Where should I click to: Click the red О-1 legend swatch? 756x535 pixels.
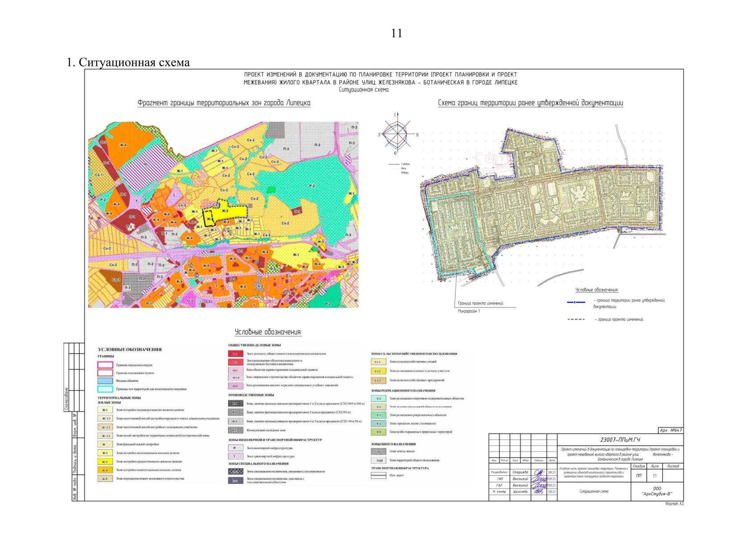[235, 354]
